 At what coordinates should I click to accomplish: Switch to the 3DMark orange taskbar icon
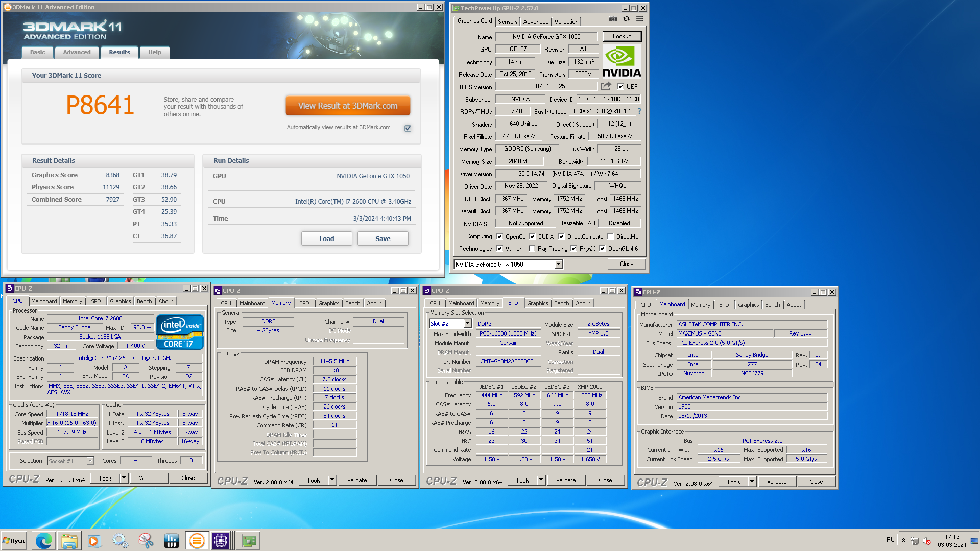(197, 541)
